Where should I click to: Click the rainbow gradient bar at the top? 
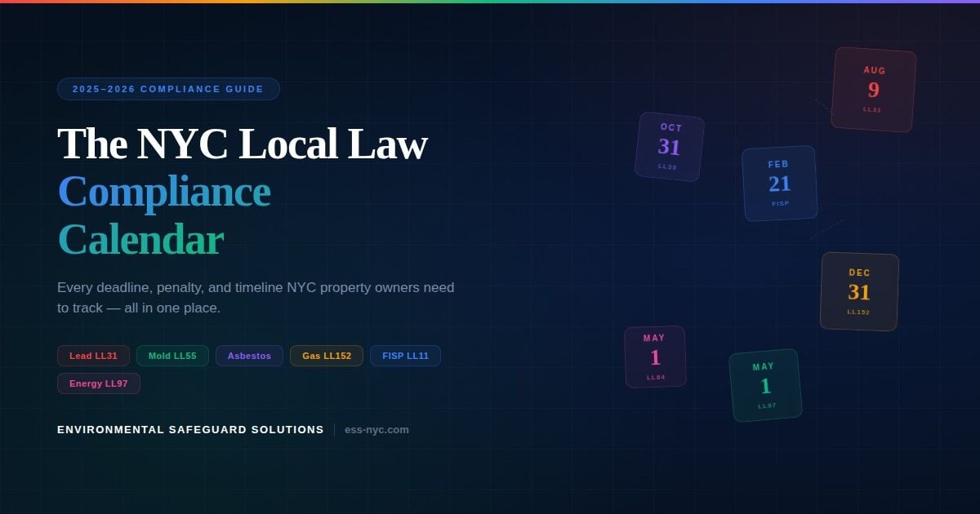[490, 2]
